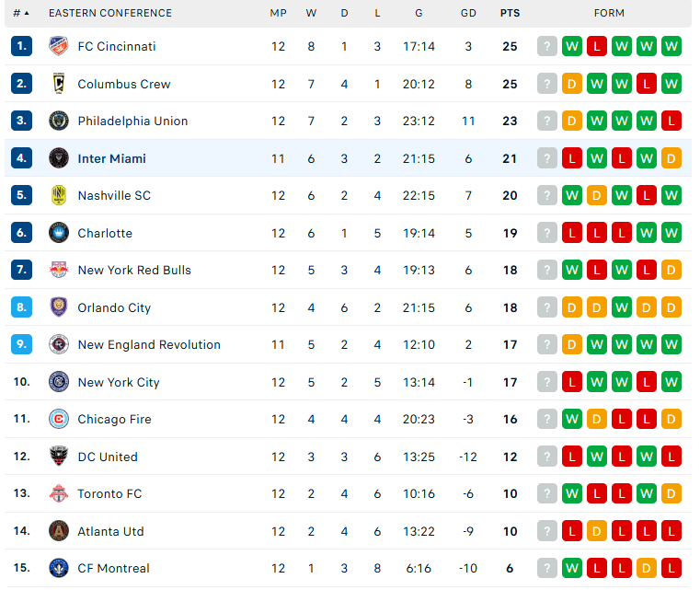
Task: Select the Inter Miami crest icon
Action: [x=59, y=158]
